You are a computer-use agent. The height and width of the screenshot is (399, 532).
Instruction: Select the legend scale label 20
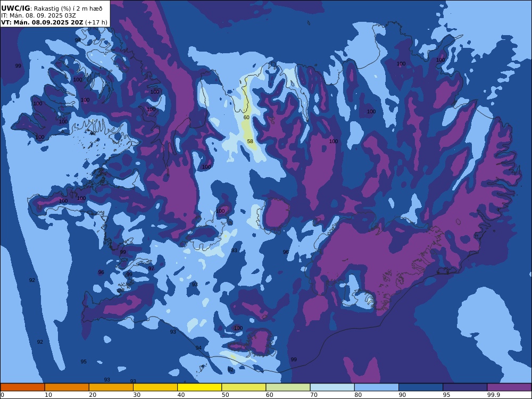(x=93, y=395)
